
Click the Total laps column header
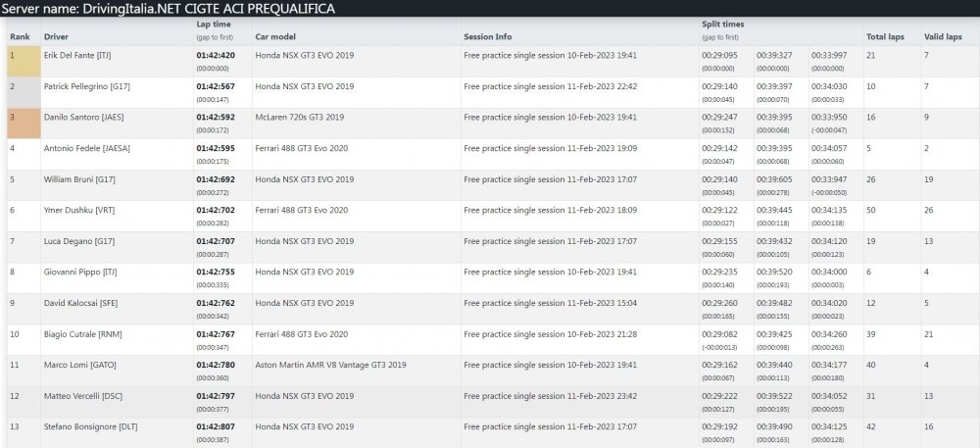click(885, 37)
